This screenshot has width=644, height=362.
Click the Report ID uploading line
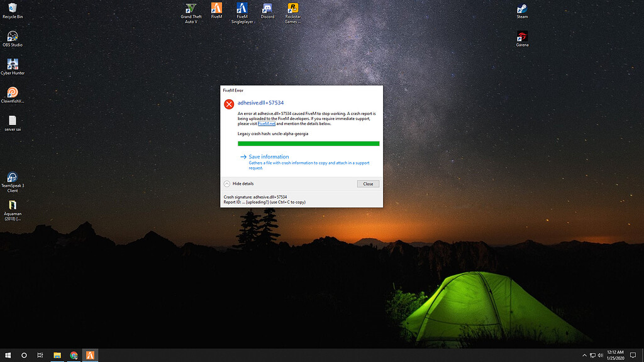pos(265,202)
